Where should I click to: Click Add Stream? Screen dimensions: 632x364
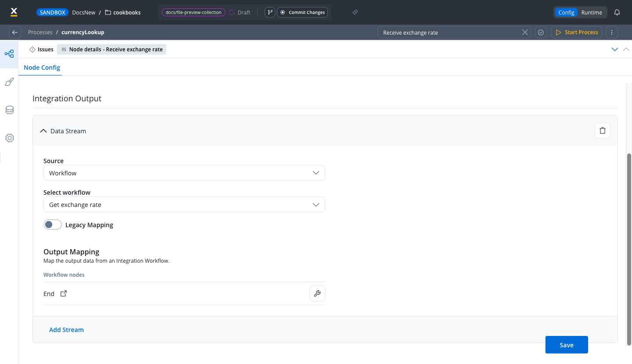(x=66, y=330)
